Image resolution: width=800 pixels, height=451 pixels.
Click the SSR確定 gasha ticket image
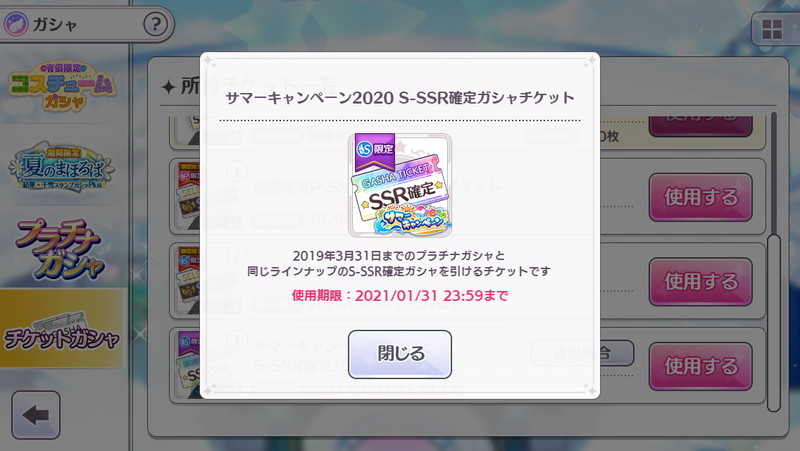click(399, 186)
